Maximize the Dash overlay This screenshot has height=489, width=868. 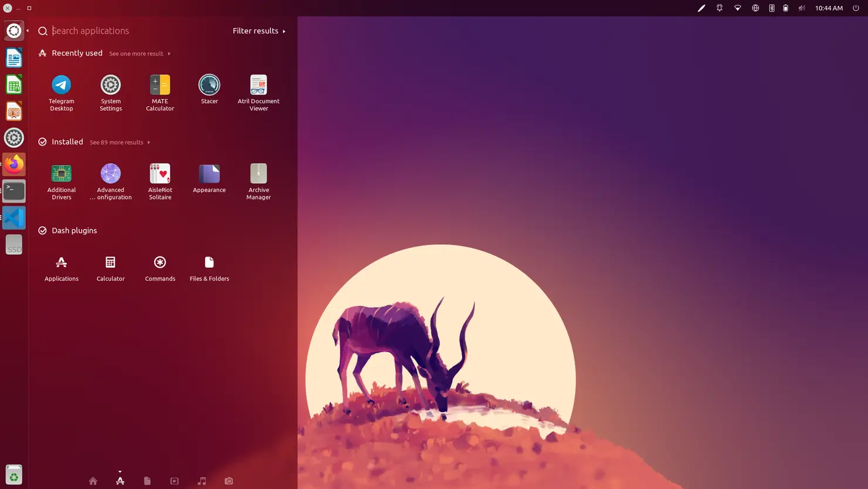click(29, 8)
